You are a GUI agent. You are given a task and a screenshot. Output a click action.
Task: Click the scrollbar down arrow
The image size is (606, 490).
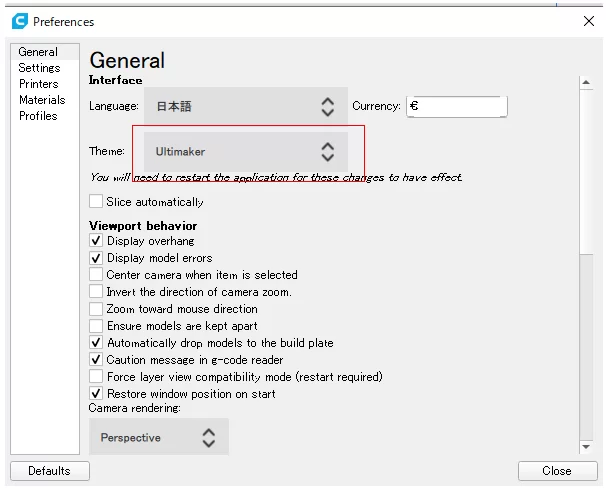point(586,447)
